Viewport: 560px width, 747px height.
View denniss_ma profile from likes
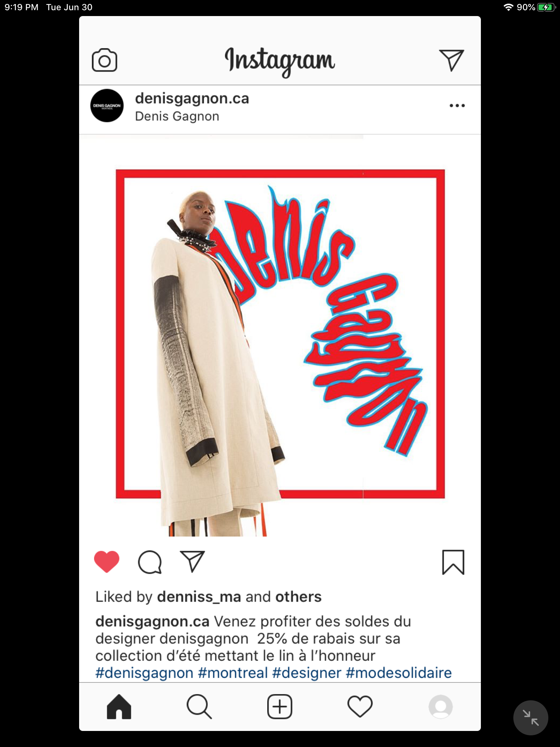(199, 597)
